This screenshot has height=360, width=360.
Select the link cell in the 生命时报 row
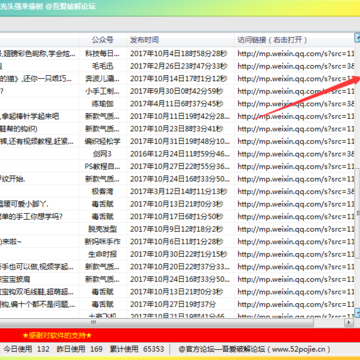(x=294, y=254)
